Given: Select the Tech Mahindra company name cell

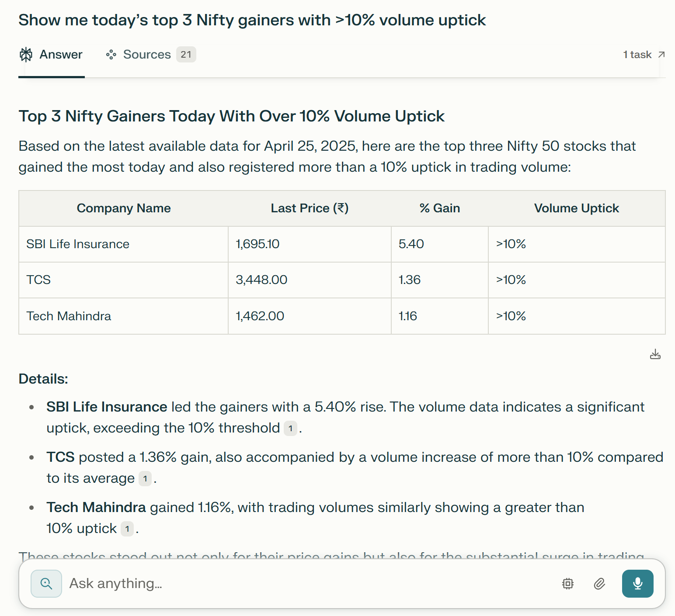Looking at the screenshot, I should pos(123,316).
